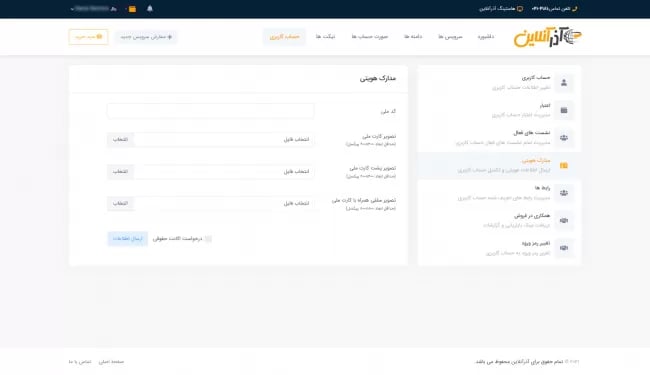650x375 pixels.
Task: Open the Services menu item
Action: [450, 37]
